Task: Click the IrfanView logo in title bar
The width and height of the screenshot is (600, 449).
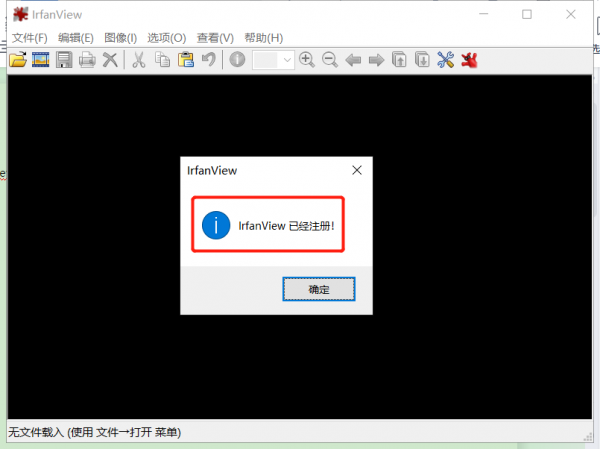Action: [20, 15]
